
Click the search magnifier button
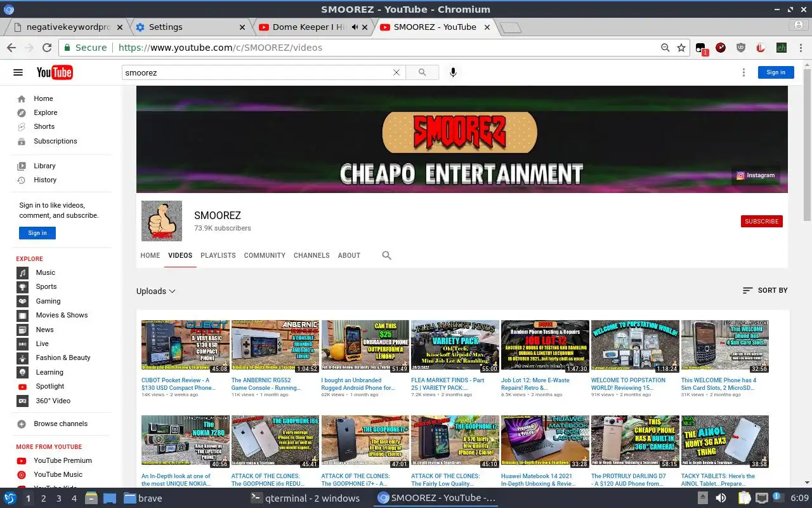point(422,72)
